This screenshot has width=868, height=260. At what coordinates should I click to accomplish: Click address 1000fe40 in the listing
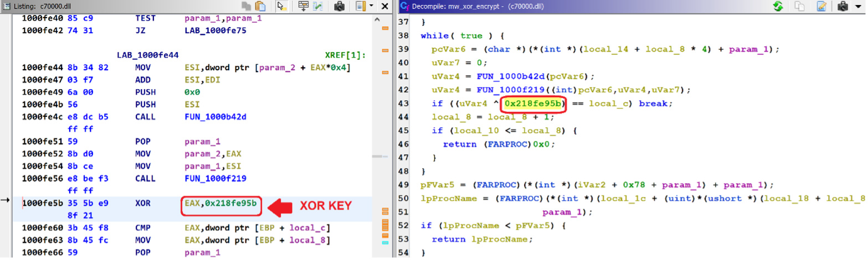click(x=42, y=18)
